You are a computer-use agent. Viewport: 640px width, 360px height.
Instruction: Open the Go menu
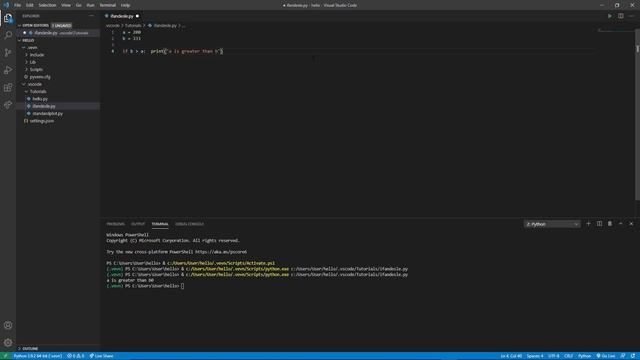(x=78, y=5)
